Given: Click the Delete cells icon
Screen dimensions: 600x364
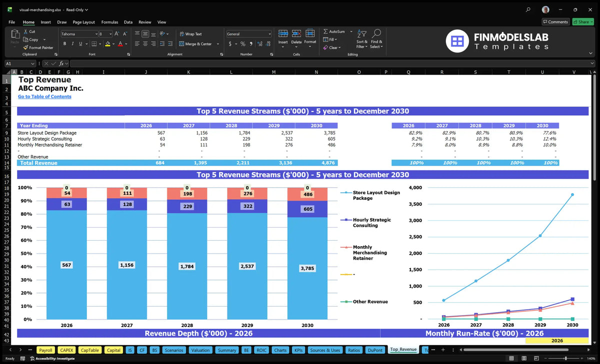Looking at the screenshot, I should (x=296, y=33).
